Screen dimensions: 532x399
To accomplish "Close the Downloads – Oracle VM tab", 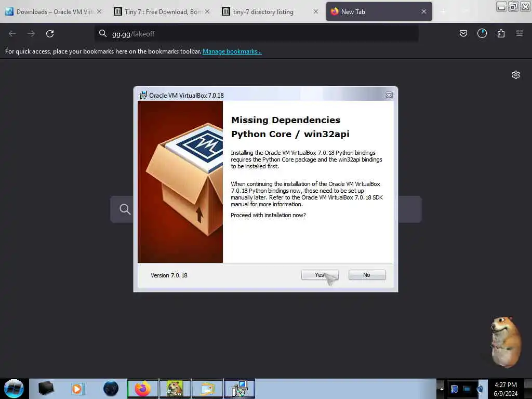I will tap(99, 11).
